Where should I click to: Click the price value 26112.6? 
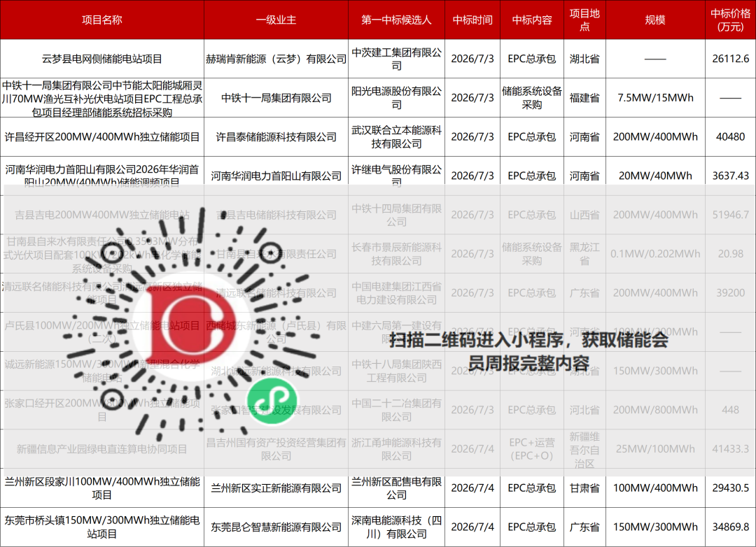[730, 59]
